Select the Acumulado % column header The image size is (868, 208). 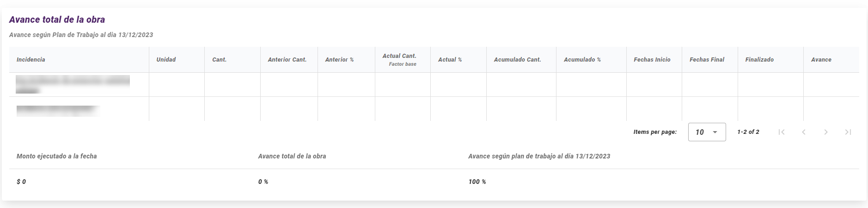[582, 60]
